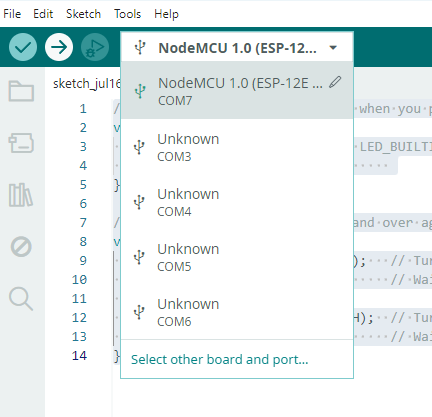Open the Sketch menu
Image resolution: width=432 pixels, height=417 pixels.
pos(83,14)
